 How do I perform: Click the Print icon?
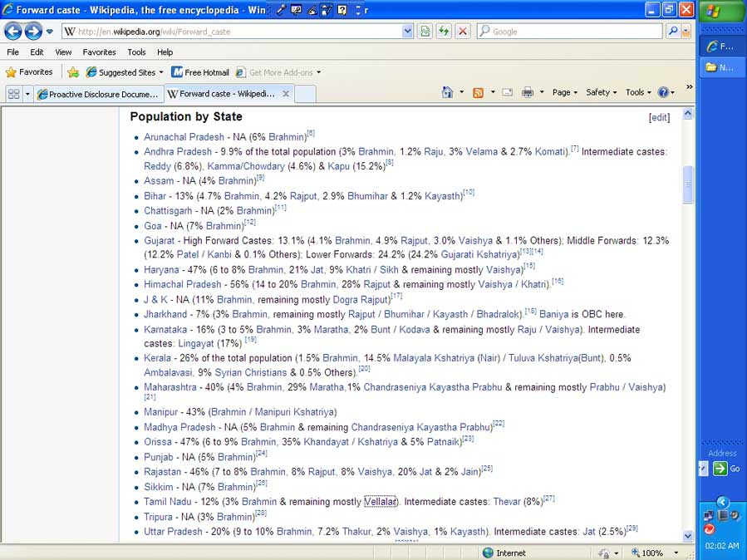(527, 92)
